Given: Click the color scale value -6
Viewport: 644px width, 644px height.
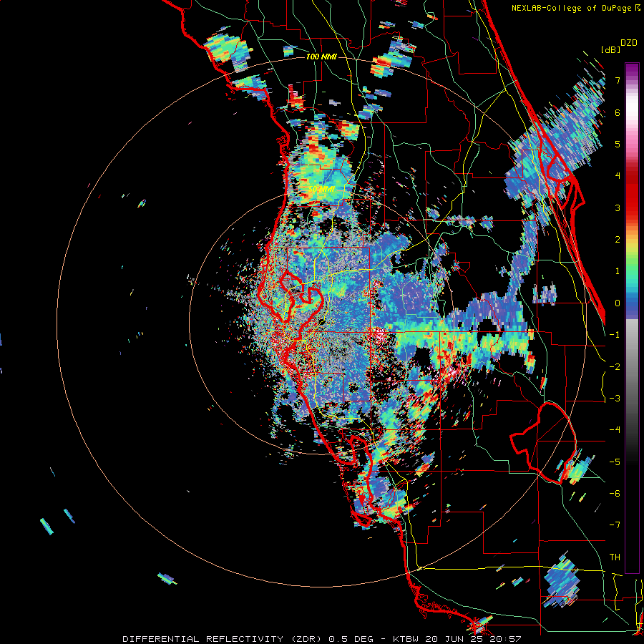Looking at the screenshot, I should tap(615, 494).
